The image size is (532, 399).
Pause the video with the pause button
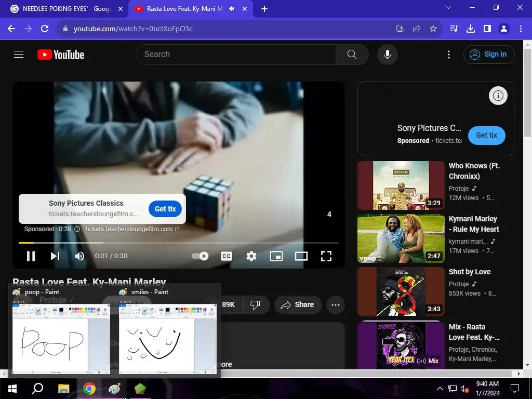[31, 256]
